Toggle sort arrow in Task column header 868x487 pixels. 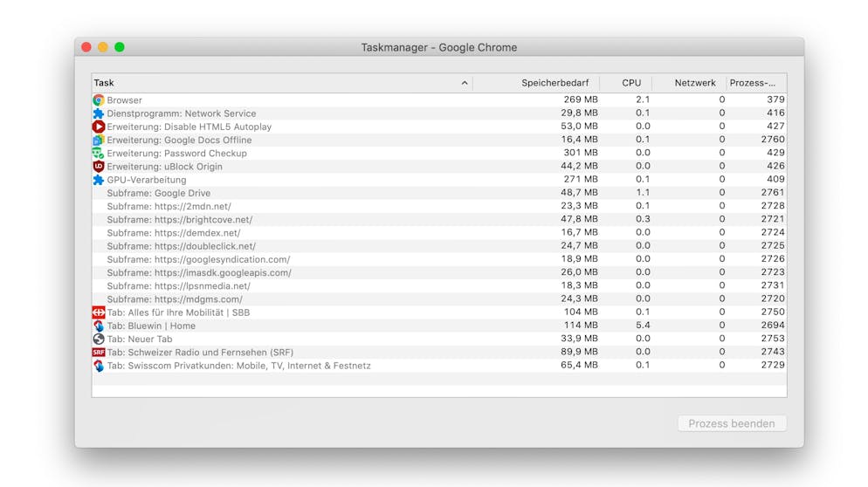pos(465,83)
